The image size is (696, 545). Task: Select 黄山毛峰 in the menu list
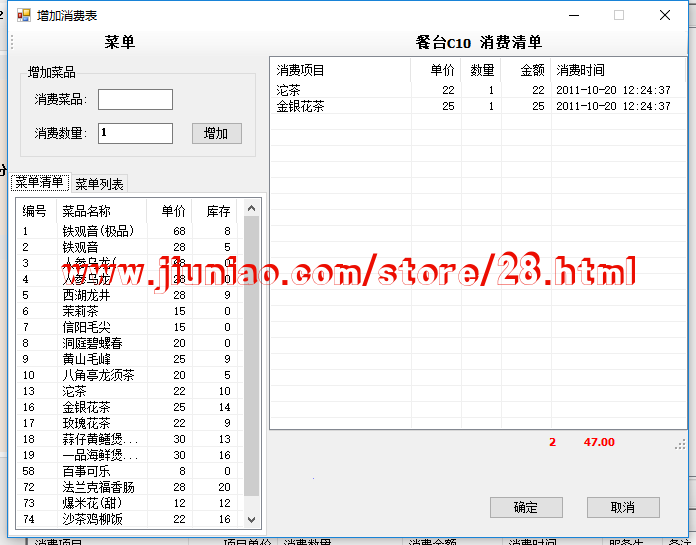click(130, 359)
